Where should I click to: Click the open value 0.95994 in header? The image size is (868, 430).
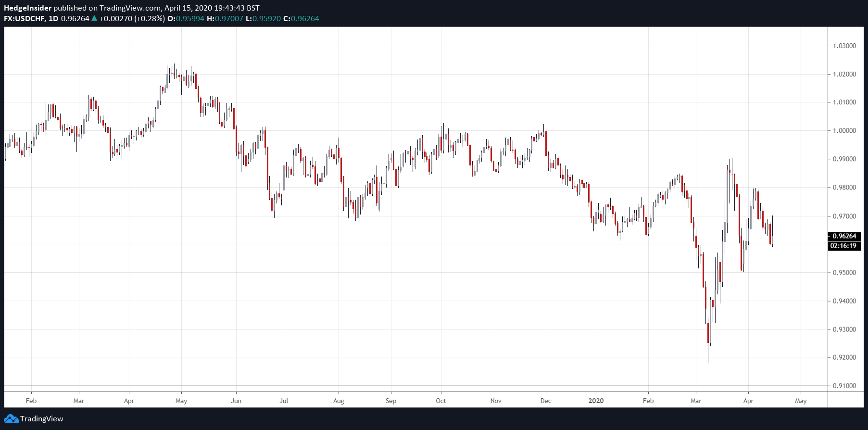[190, 18]
